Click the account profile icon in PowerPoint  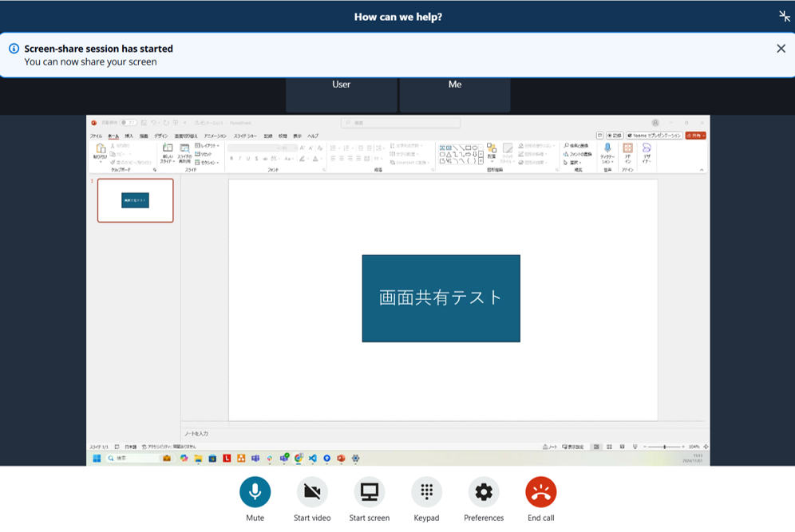pos(655,123)
